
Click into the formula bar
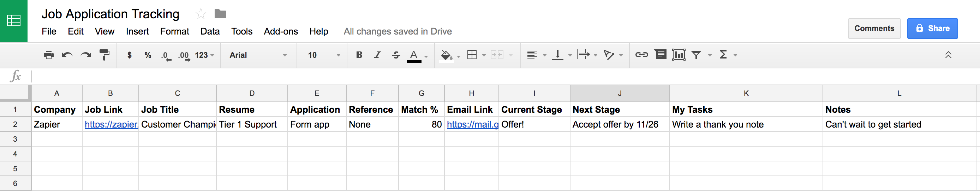point(505,76)
